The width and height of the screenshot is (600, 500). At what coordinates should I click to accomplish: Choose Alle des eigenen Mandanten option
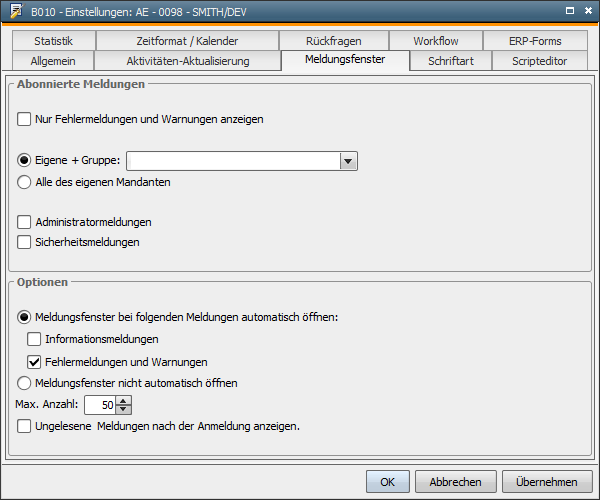[x=25, y=182]
